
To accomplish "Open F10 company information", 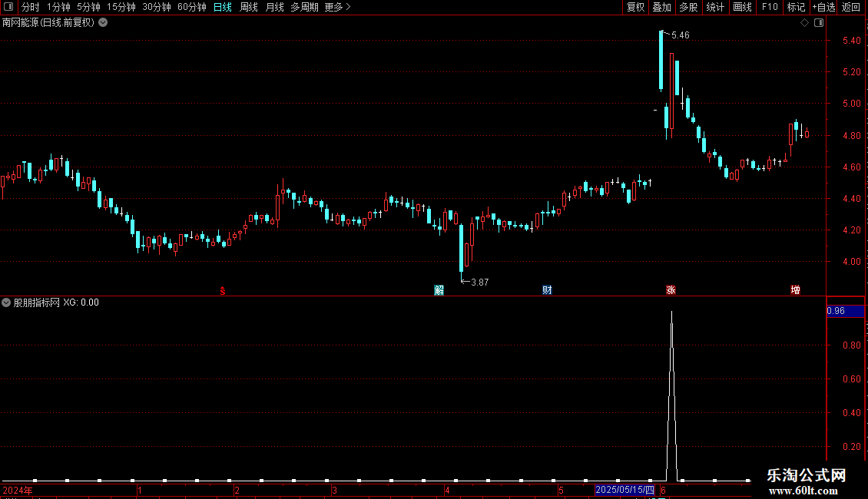I will tap(770, 7).
